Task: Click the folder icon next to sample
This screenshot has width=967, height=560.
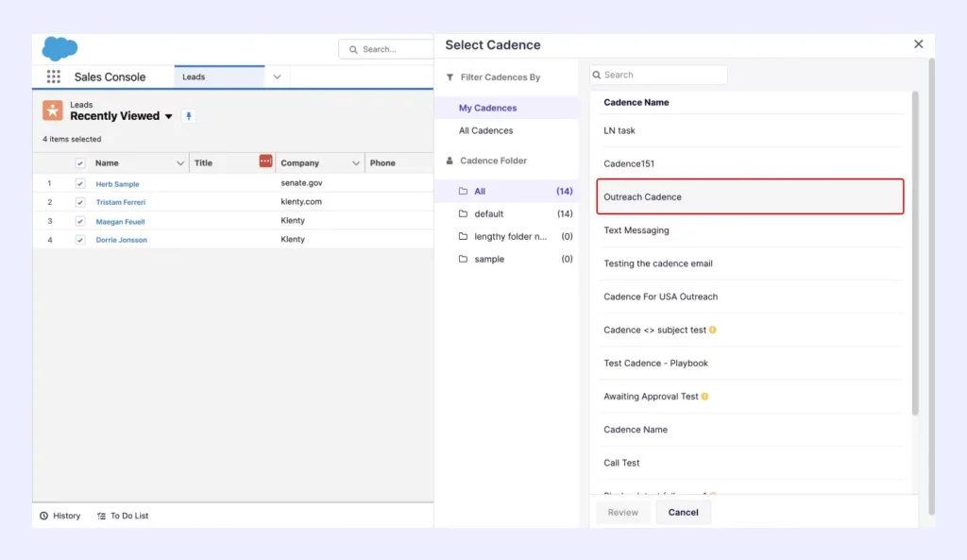Action: point(463,259)
